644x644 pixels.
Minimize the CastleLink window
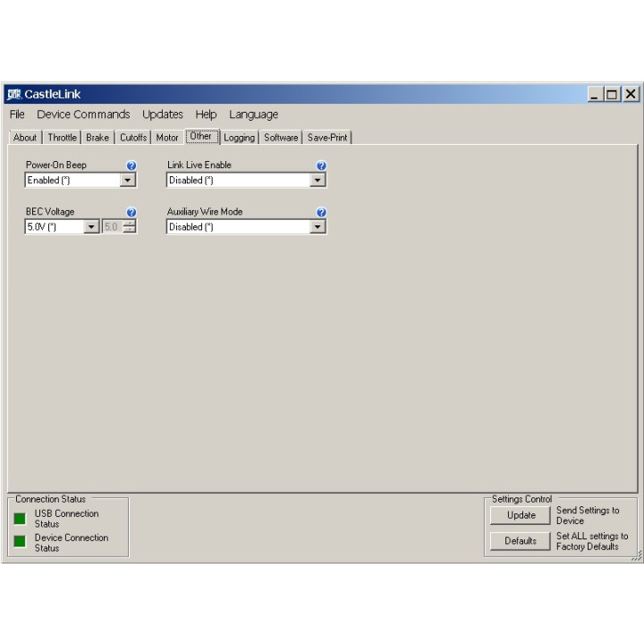pyautogui.click(x=594, y=94)
